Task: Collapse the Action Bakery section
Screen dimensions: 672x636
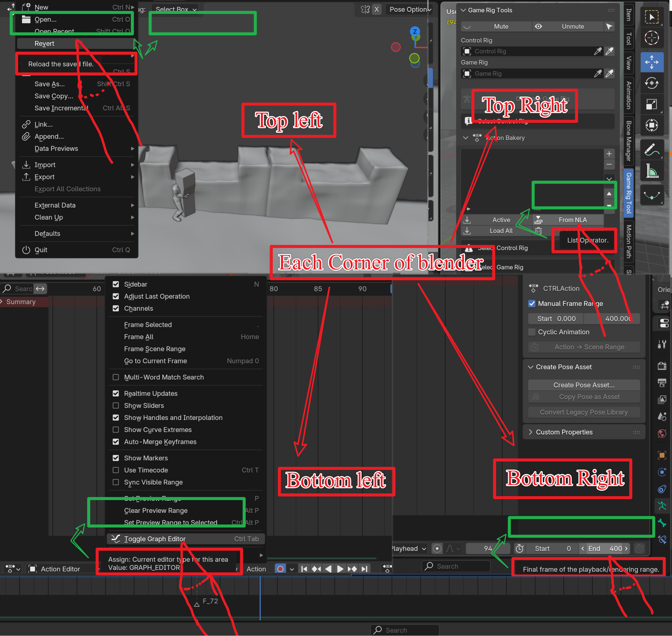Action: 466,138
